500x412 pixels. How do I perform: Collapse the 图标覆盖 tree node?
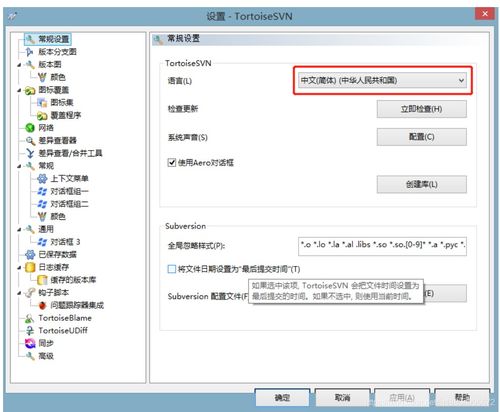pyautogui.click(x=19, y=91)
